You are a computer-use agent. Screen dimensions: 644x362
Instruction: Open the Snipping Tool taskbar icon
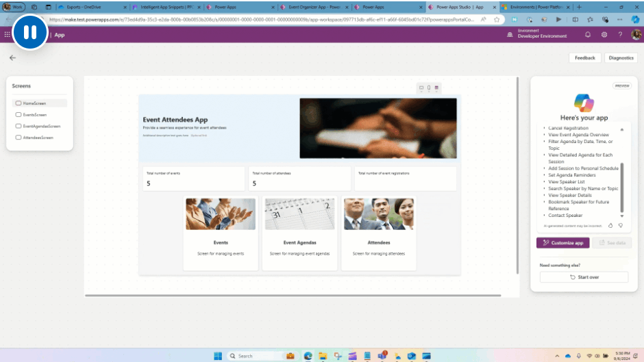[x=338, y=356]
